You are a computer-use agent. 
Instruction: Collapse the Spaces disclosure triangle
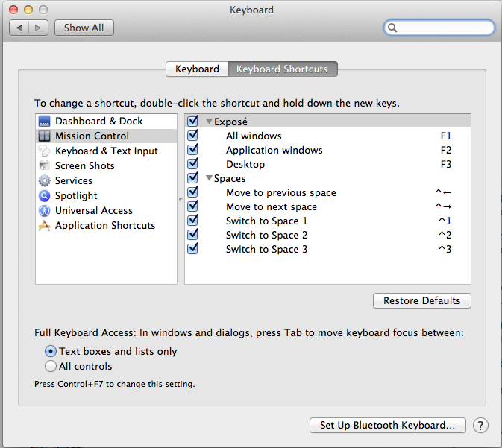coord(209,178)
